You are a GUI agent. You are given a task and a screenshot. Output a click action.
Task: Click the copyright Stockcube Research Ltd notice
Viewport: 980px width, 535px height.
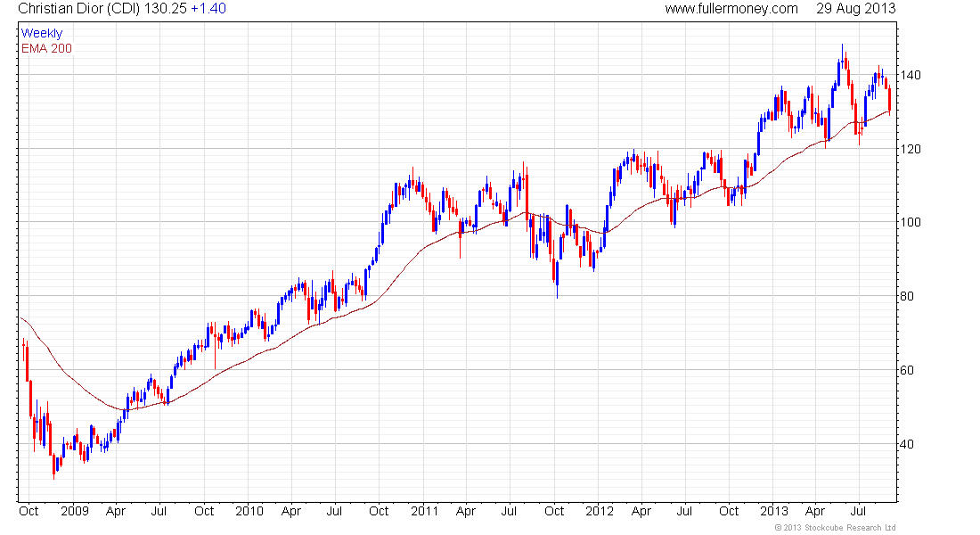click(835, 528)
